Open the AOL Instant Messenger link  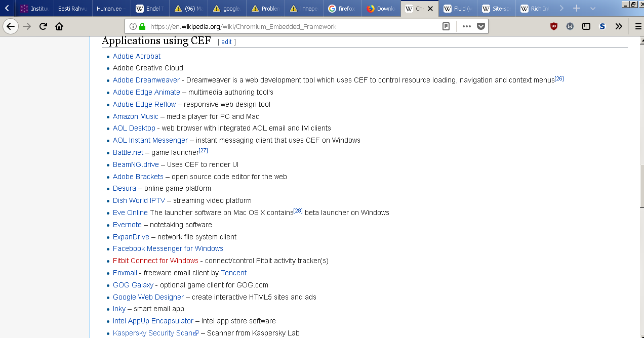(150, 140)
